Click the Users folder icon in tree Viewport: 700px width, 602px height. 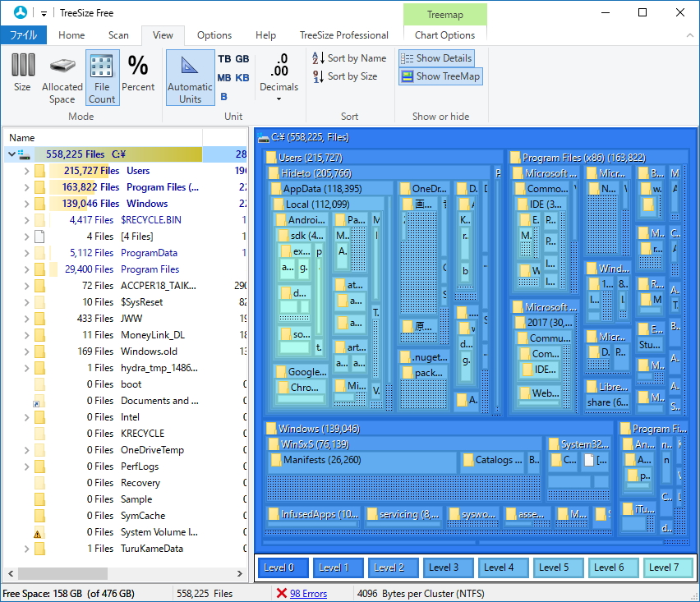click(x=39, y=171)
